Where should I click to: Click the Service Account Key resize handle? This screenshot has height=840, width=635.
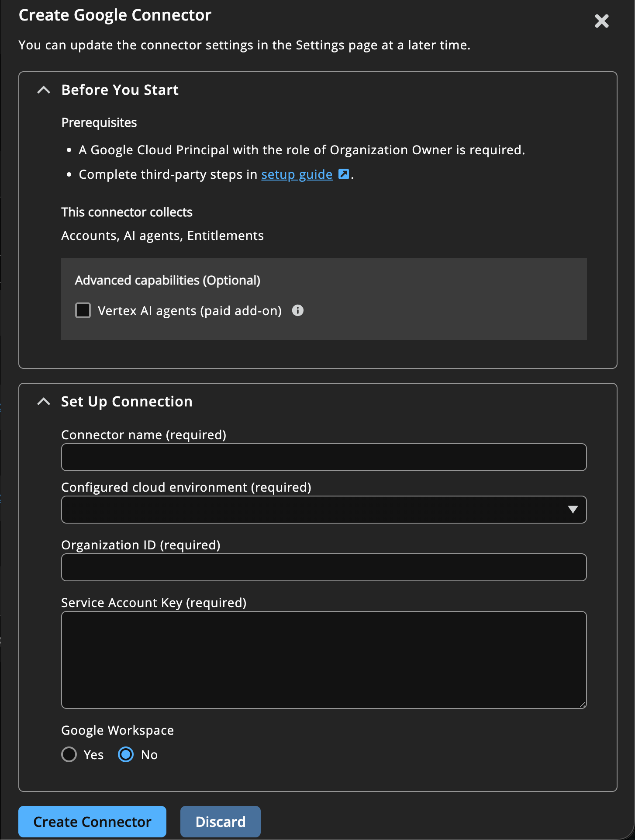(x=583, y=705)
